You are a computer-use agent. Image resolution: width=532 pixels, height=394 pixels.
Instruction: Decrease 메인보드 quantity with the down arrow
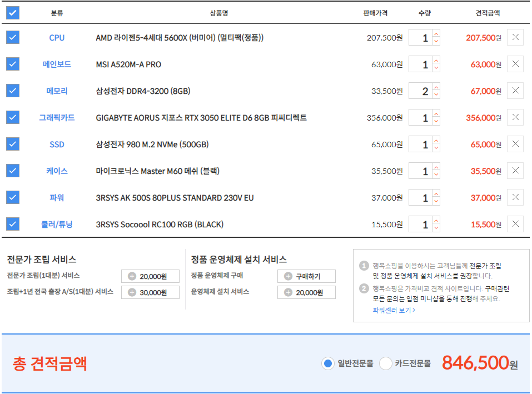(436, 68)
